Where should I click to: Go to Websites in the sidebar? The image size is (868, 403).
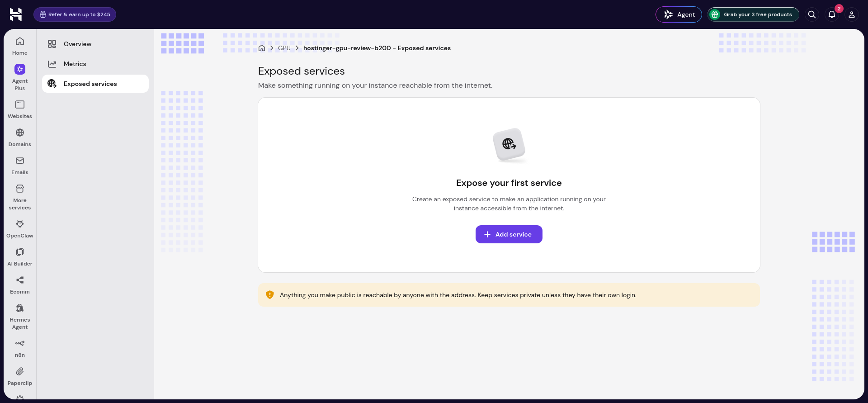point(20,109)
